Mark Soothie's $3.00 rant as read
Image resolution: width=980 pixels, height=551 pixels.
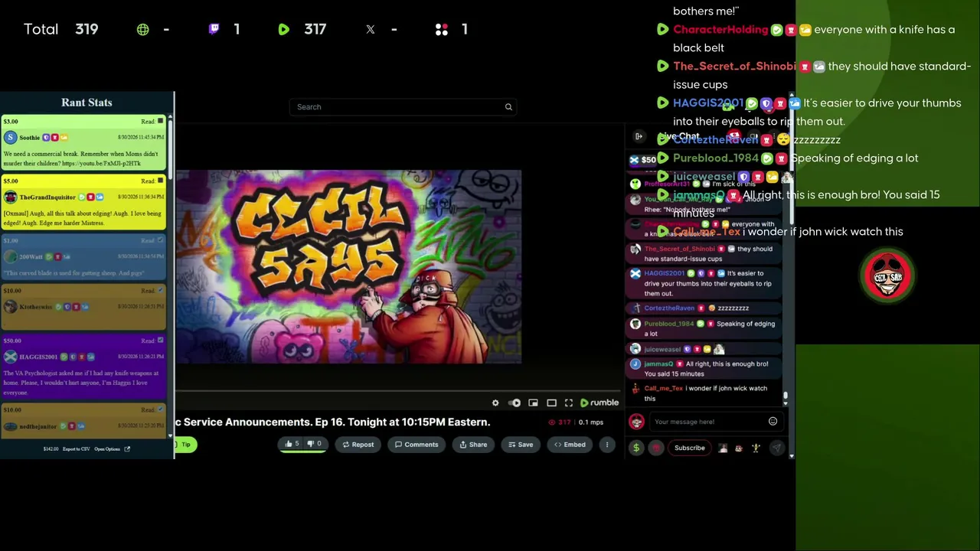pyautogui.click(x=160, y=121)
